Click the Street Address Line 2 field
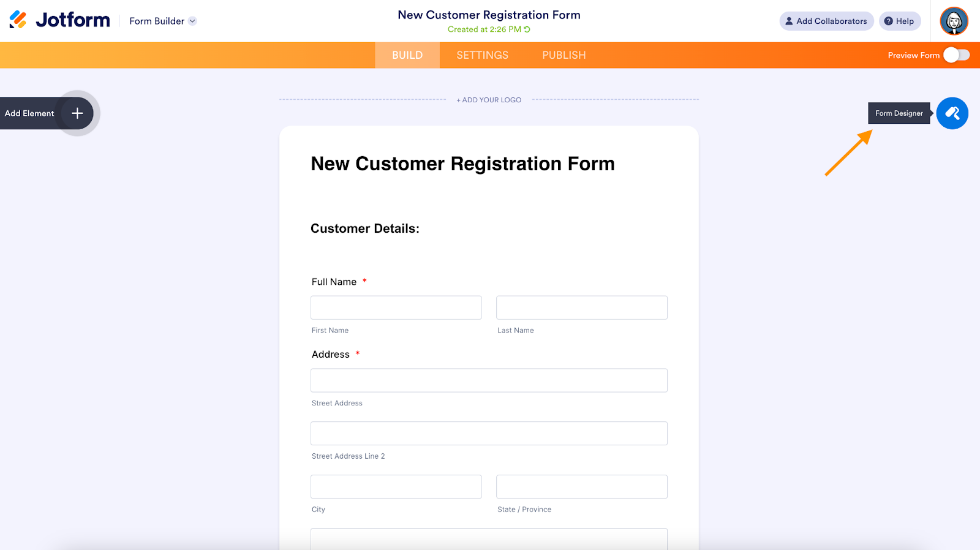980x550 pixels. [x=489, y=434]
